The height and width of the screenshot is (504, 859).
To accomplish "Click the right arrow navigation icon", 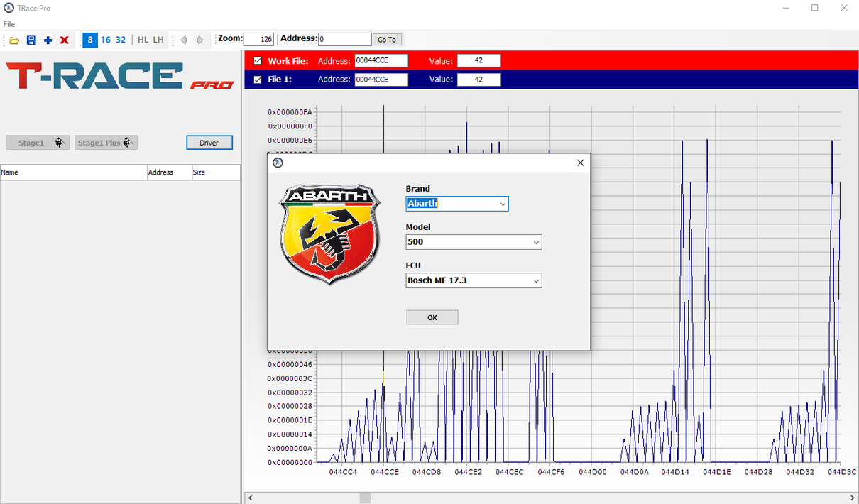I will (x=200, y=40).
